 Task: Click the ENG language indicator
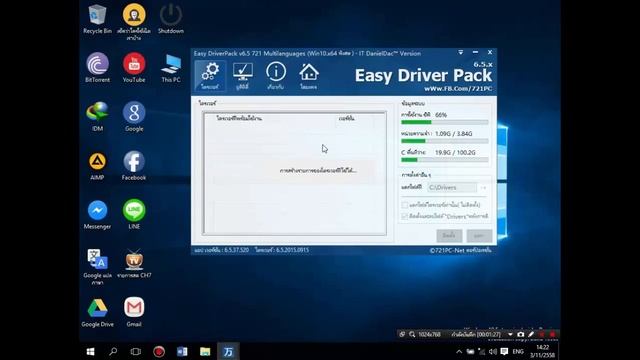[x=518, y=351]
